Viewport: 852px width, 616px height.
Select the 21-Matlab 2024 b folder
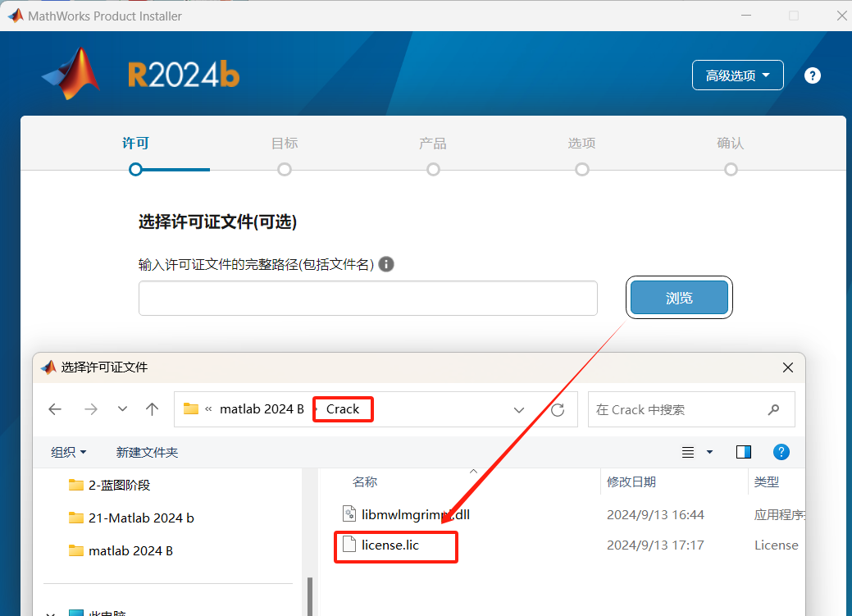131,518
